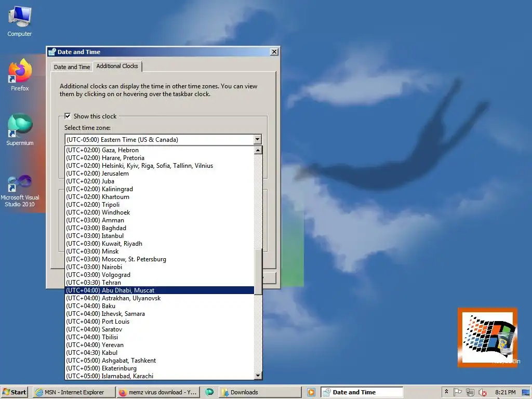Image resolution: width=532 pixels, height=399 pixels.
Task: Select (UTC+02:00) Jerusalem
Action: [x=159, y=174]
